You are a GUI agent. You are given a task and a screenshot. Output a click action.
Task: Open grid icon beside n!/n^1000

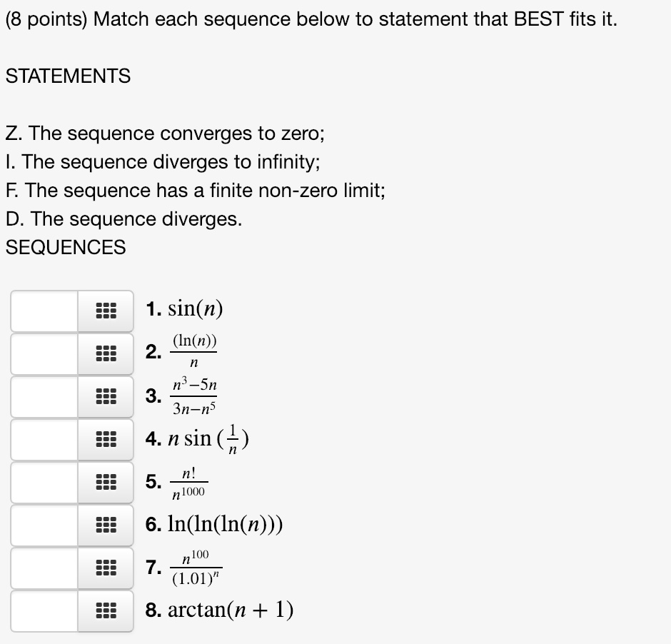click(105, 483)
